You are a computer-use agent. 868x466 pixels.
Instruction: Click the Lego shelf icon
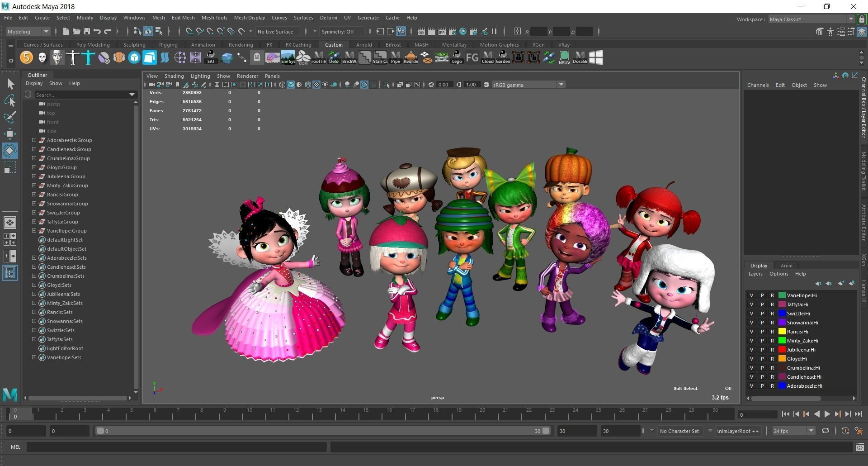457,57
